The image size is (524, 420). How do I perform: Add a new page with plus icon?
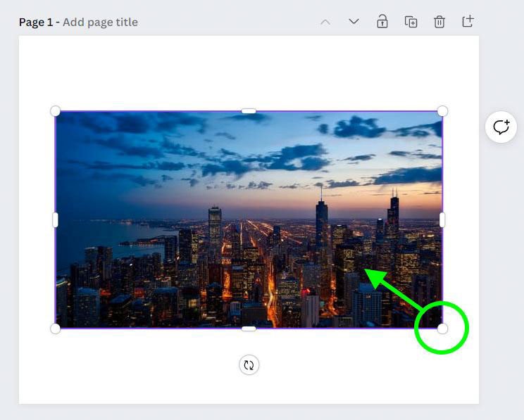[468, 21]
